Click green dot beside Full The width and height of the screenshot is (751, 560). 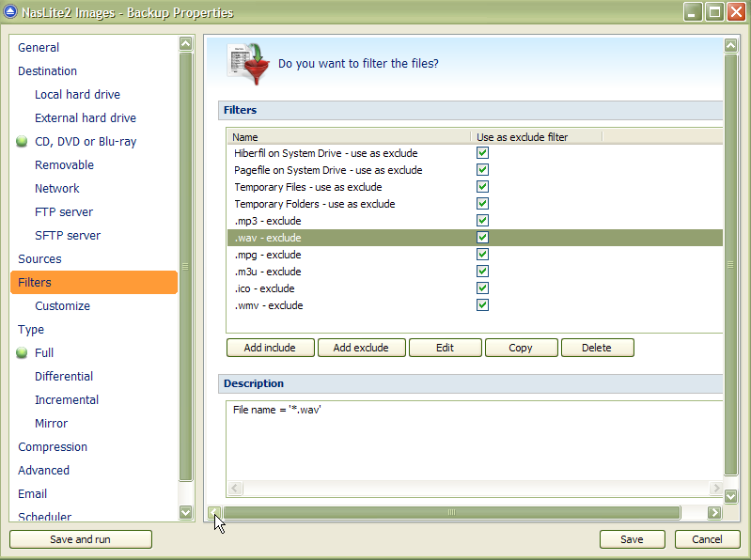tap(22, 353)
